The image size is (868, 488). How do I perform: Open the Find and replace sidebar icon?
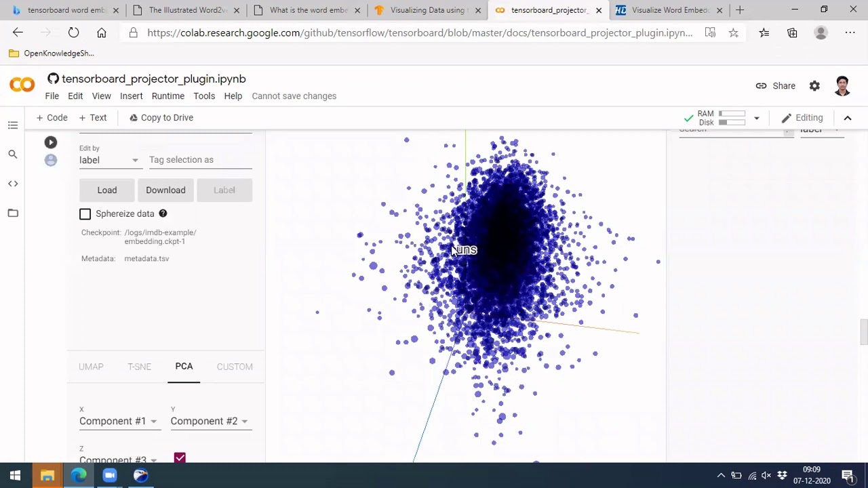[x=13, y=155]
